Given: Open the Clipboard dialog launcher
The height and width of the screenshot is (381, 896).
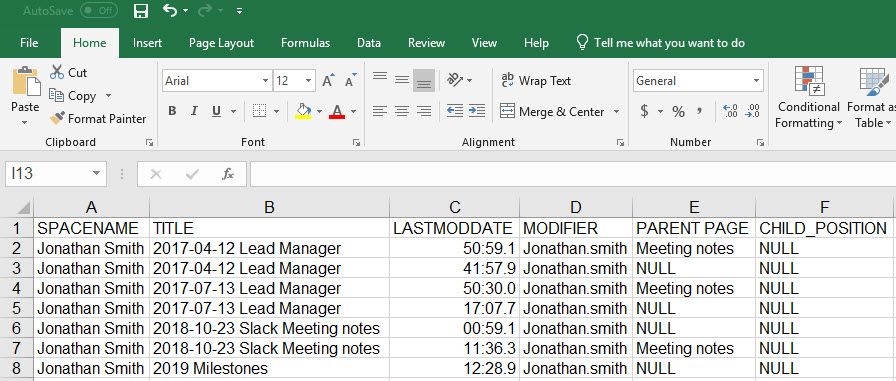Looking at the screenshot, I should [x=149, y=143].
